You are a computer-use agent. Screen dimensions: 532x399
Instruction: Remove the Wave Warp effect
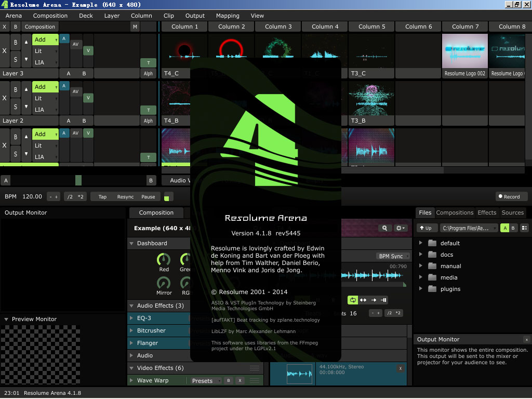[240, 381]
